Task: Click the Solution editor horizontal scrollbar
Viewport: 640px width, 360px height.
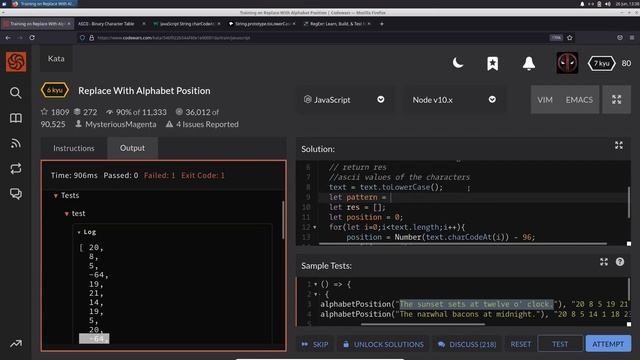Action: click(462, 244)
